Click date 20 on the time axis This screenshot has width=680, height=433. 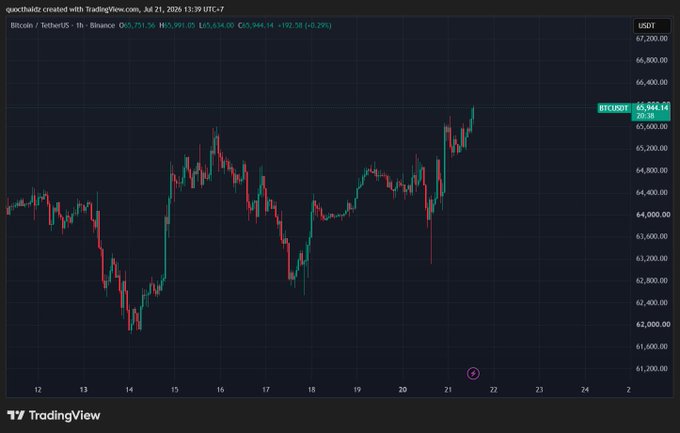tap(402, 390)
